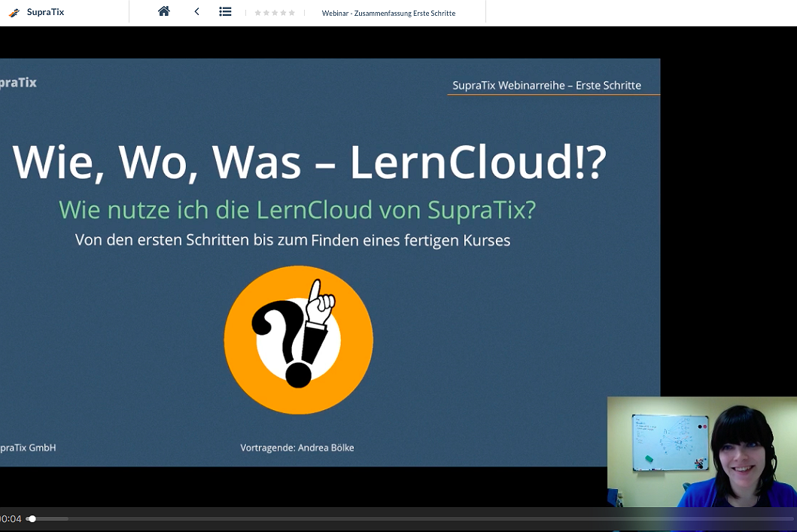Image resolution: width=797 pixels, height=532 pixels.
Task: Click the line 'Von den ersten Schritten bis zum Finden'
Action: point(293,240)
